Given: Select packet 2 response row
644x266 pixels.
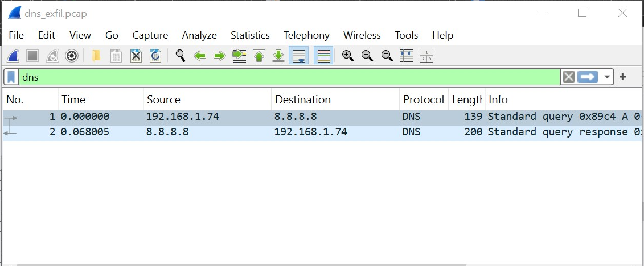Looking at the screenshot, I should click(322, 132).
